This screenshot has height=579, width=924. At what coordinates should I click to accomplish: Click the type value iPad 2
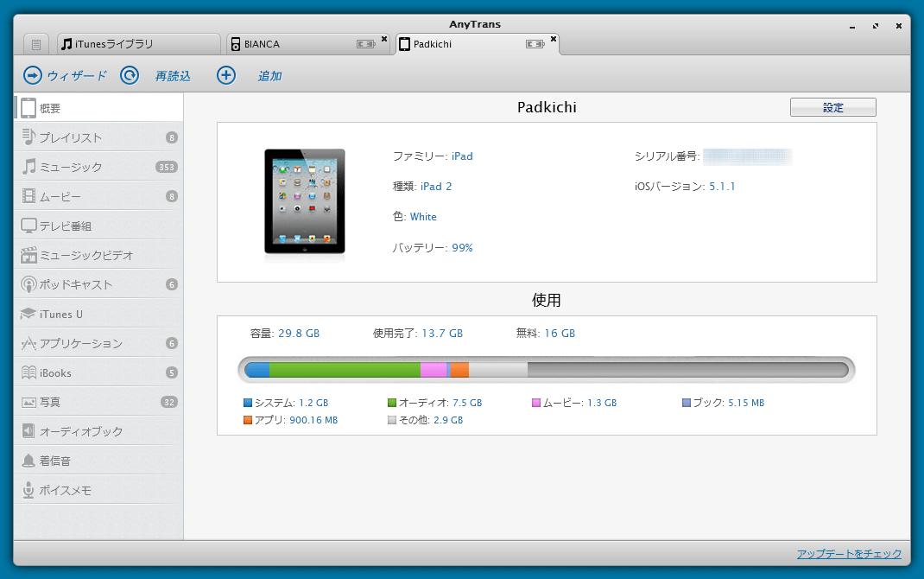436,187
